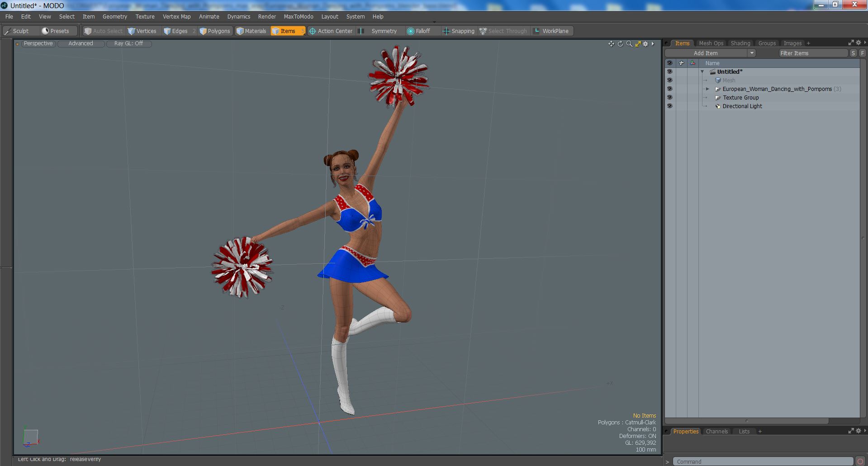
Task: Hide the Mesh item
Action: coord(669,80)
